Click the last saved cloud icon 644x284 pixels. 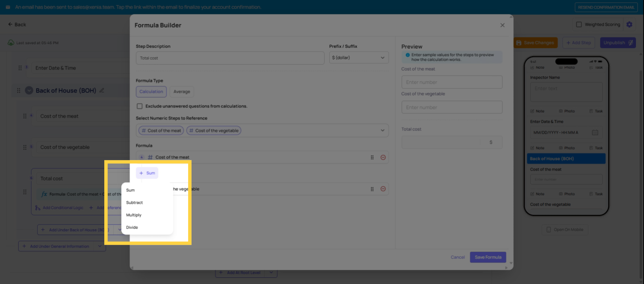(11, 43)
